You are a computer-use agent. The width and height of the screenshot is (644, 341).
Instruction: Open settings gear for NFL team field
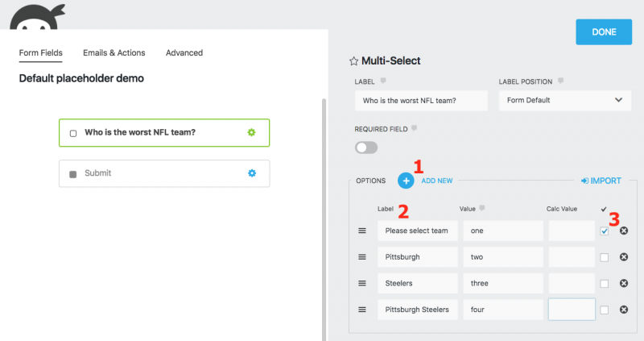pyautogui.click(x=251, y=132)
